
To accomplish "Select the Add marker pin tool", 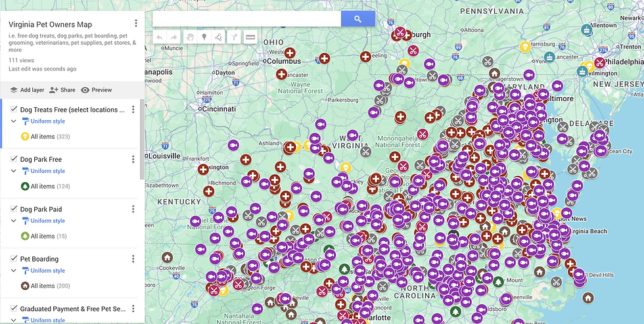I will 204,37.
